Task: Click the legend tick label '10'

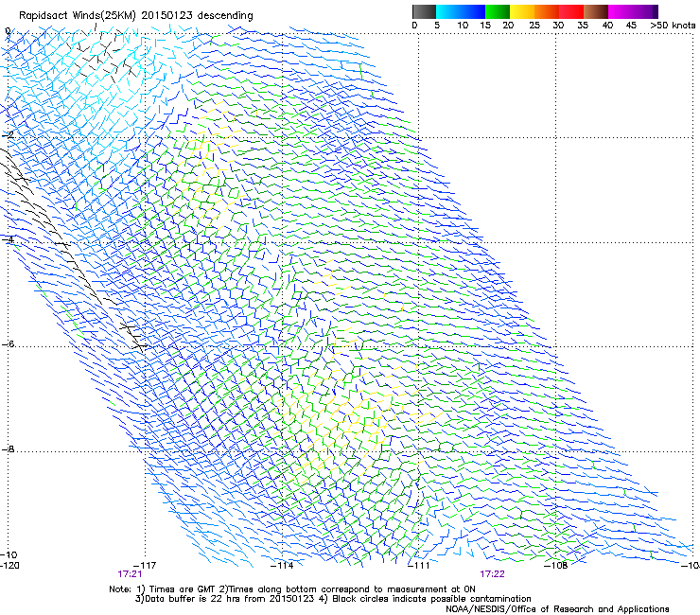Action: point(463,26)
